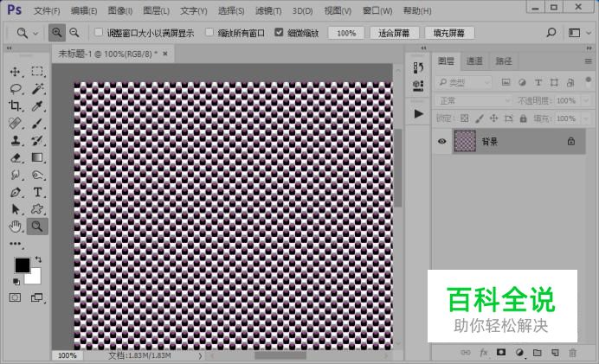The width and height of the screenshot is (599, 364).
Task: Choose Zoom In mode in options bar
Action: click(x=56, y=33)
